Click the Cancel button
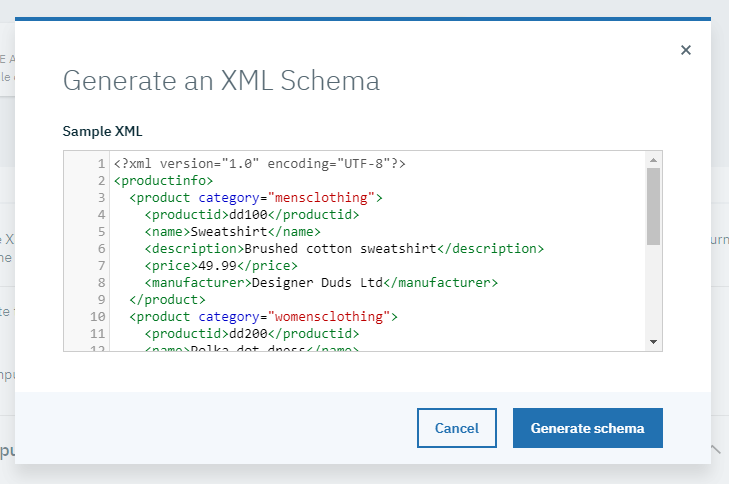 tap(456, 428)
